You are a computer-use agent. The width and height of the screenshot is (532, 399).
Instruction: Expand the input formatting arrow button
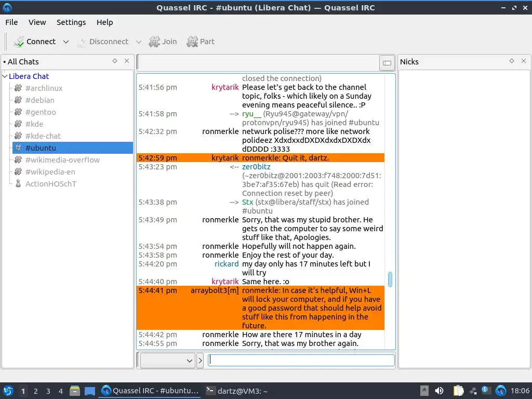click(x=200, y=361)
